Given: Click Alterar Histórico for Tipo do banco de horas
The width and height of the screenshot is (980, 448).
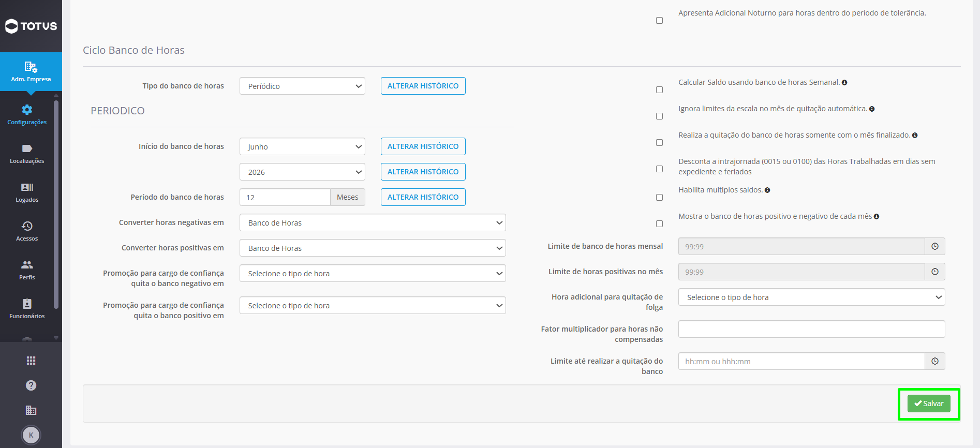Looking at the screenshot, I should 423,86.
